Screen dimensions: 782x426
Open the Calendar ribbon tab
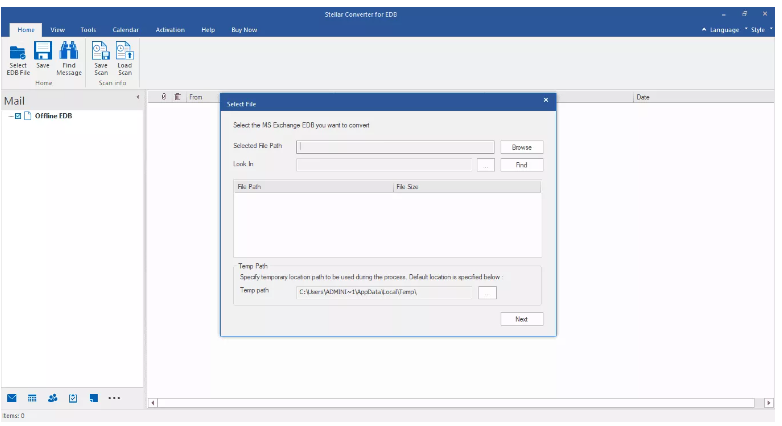pos(126,30)
